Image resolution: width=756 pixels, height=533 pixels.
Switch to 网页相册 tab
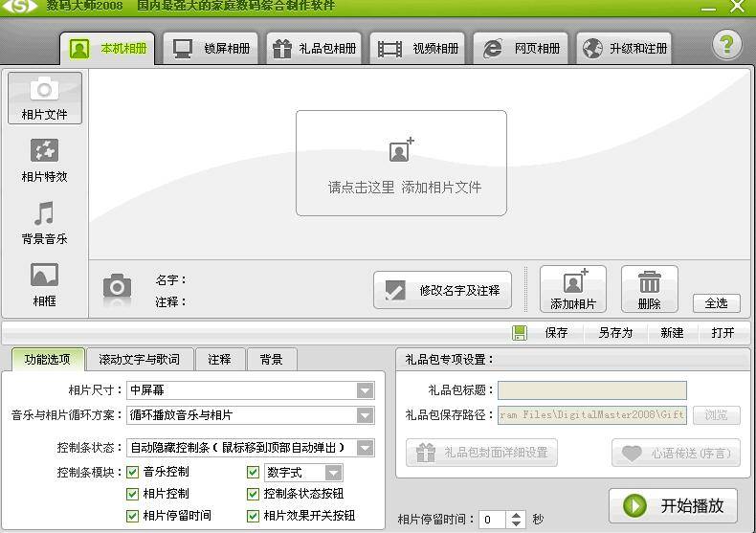(x=521, y=48)
